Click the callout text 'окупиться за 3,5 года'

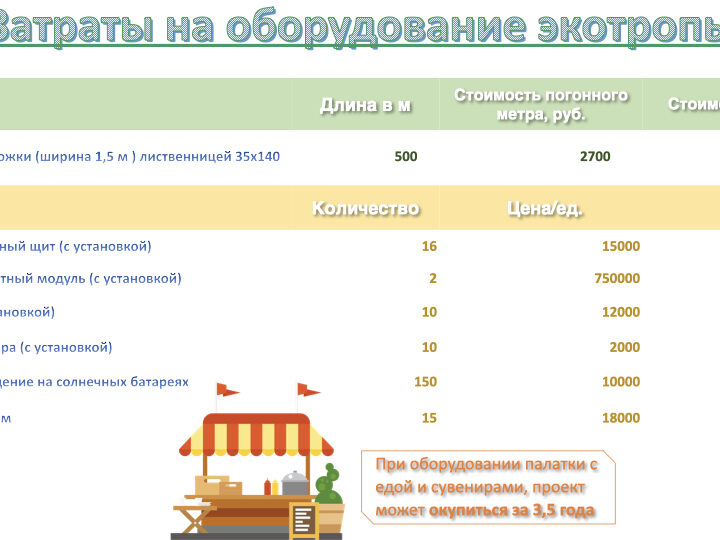511,510
